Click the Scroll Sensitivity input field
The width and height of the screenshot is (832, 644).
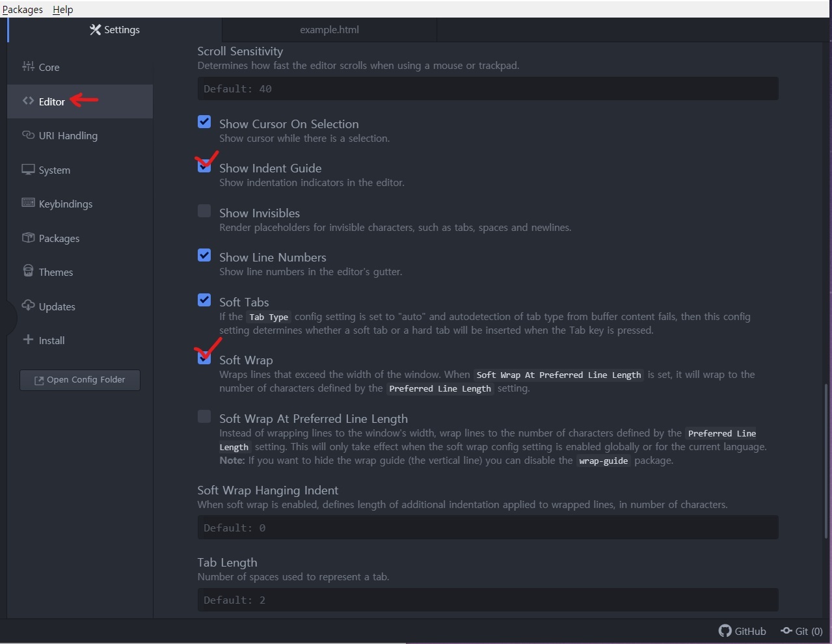click(488, 88)
